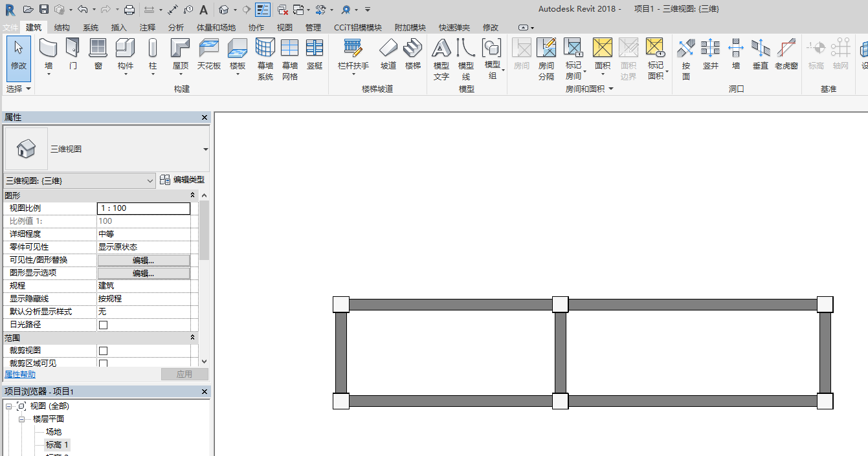Screen dimensions: 868x456
Task: Select the 天花板 (Ceiling) tool
Action: [209, 54]
